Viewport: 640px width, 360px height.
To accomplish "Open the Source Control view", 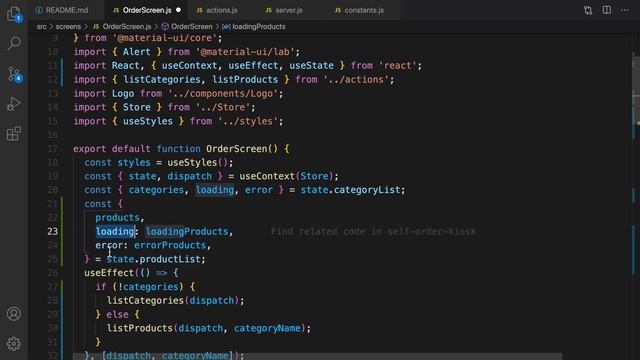I will (14, 74).
